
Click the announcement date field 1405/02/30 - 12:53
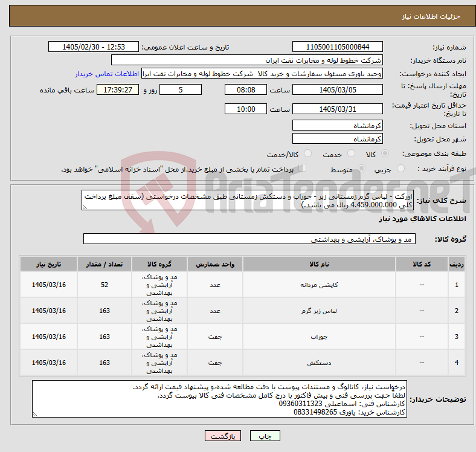click(94, 47)
